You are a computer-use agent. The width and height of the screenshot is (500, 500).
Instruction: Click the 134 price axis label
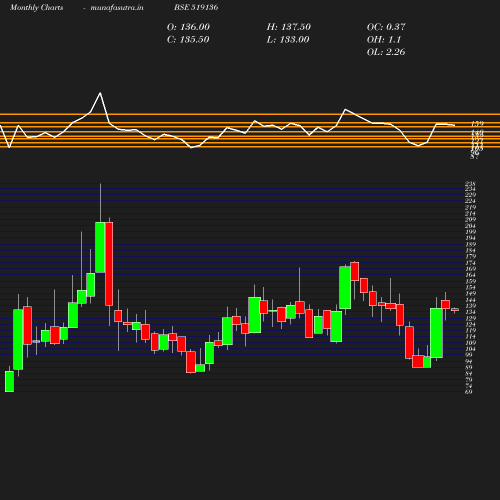click(470, 312)
